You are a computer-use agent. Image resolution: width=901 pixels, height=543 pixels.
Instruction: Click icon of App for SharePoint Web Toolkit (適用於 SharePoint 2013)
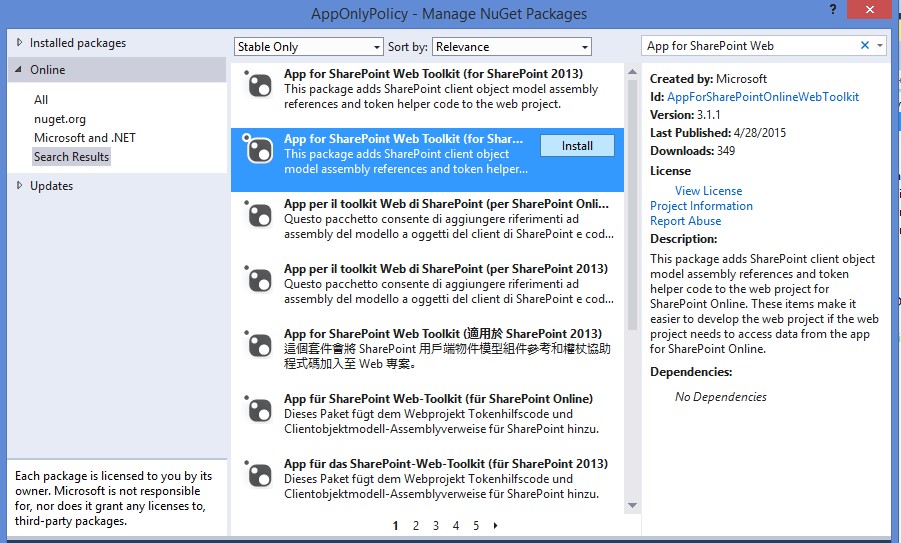(x=259, y=345)
